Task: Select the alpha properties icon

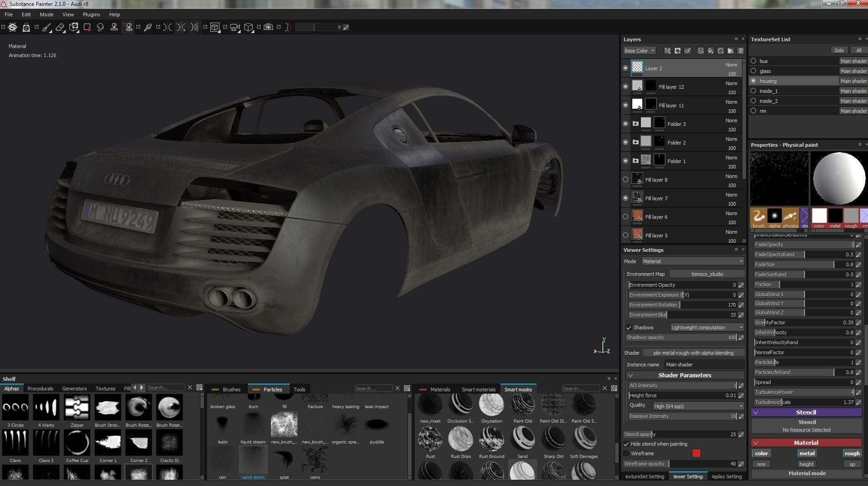Action: click(774, 218)
